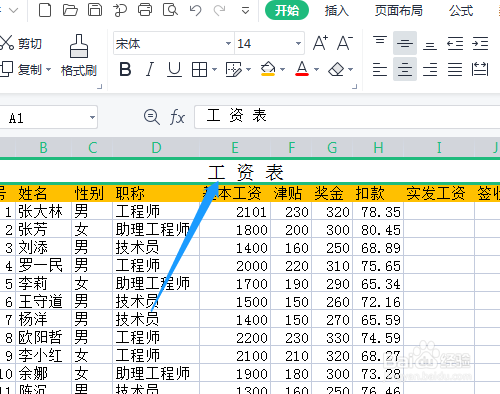
Task: Print the document icon
Action: point(145,10)
